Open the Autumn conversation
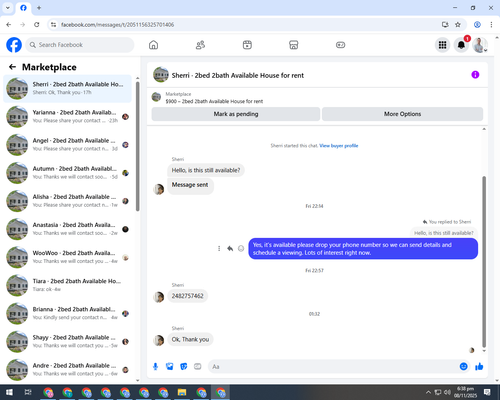Screen dimensions: 500x400 tap(67, 173)
